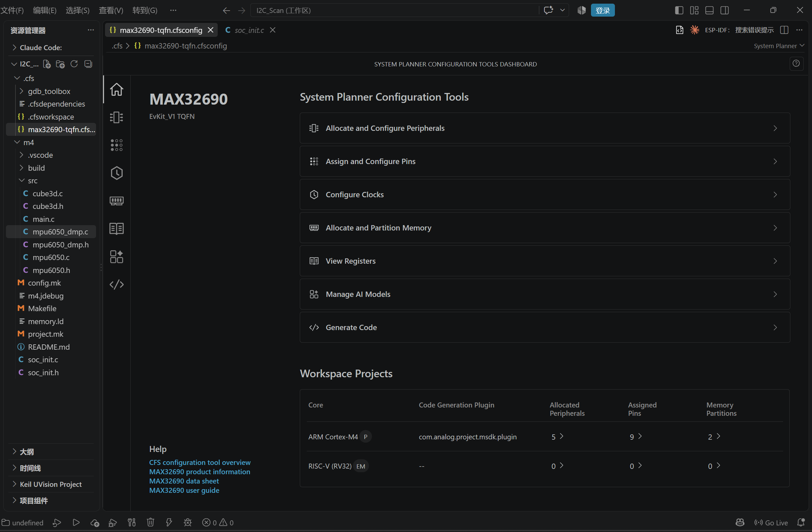The width and height of the screenshot is (812, 532).
Task: Open the config file as source text
Action: tap(679, 30)
